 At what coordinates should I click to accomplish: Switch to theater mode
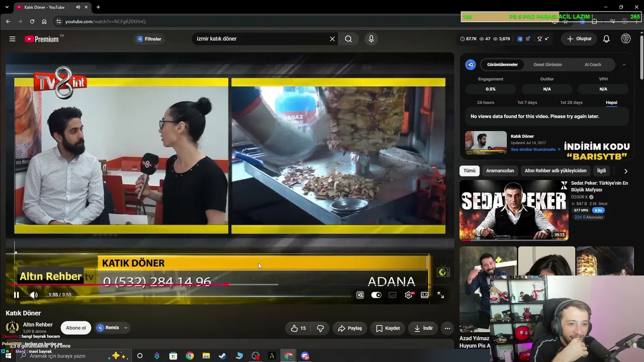click(425, 295)
